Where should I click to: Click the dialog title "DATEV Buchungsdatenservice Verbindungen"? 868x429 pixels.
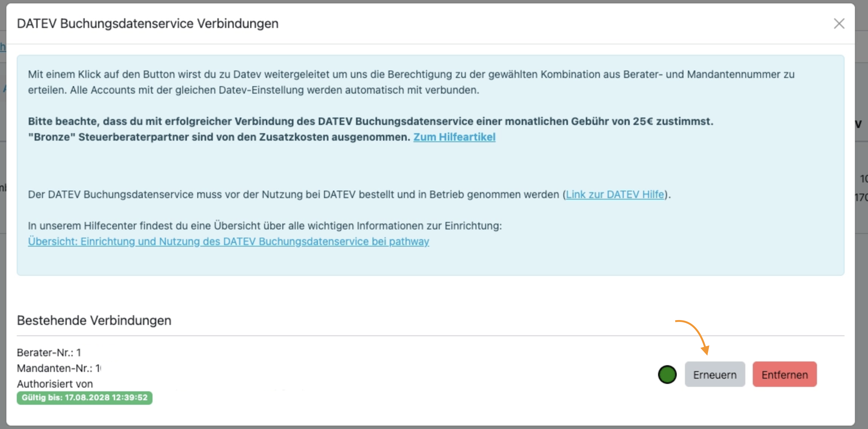click(x=148, y=24)
